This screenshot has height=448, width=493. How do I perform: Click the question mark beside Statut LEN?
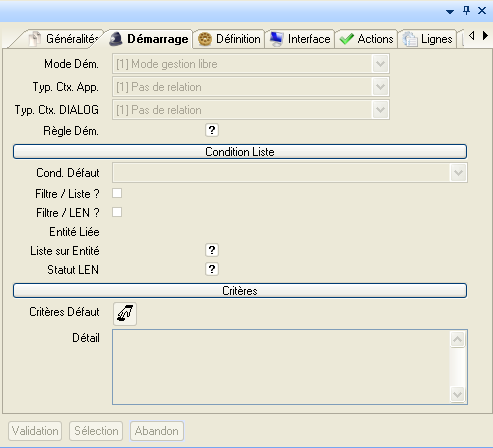[212, 269]
